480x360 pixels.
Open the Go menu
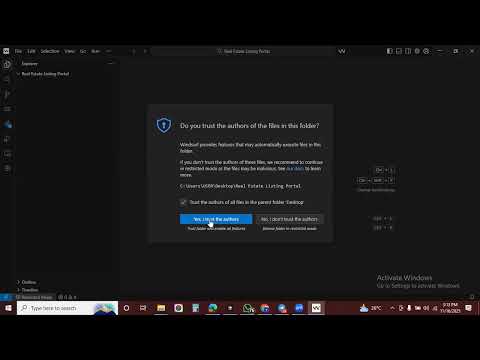pyautogui.click(x=83, y=51)
